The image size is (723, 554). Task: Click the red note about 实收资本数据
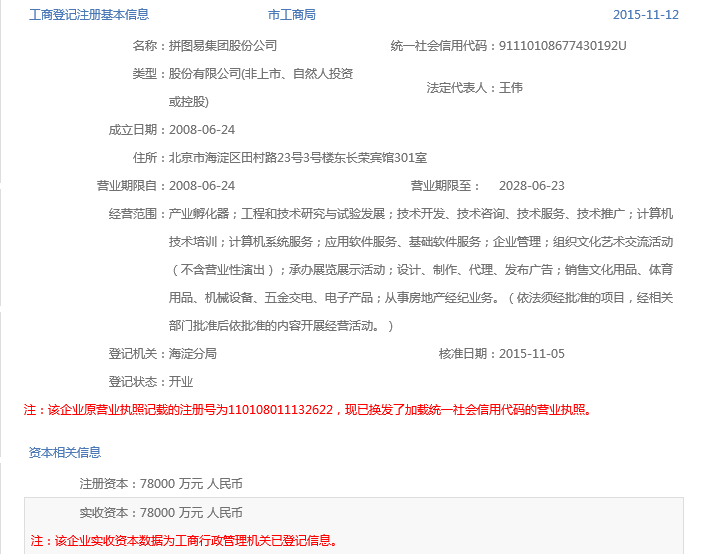(184, 541)
